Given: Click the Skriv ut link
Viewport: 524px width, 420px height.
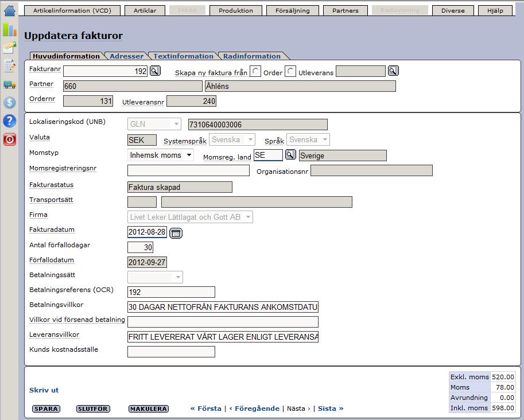Looking at the screenshot, I should 44,390.
